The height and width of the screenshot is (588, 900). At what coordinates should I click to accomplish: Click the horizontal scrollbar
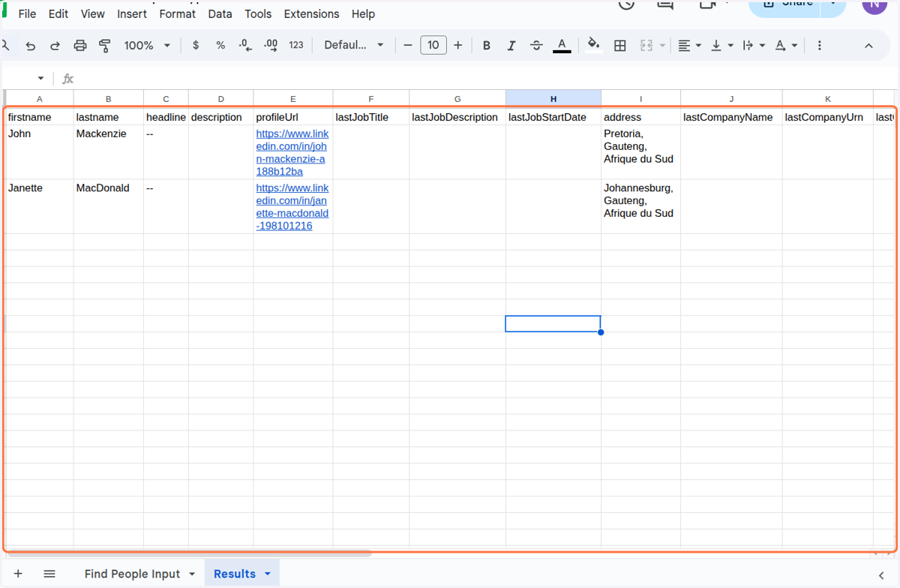click(x=187, y=553)
